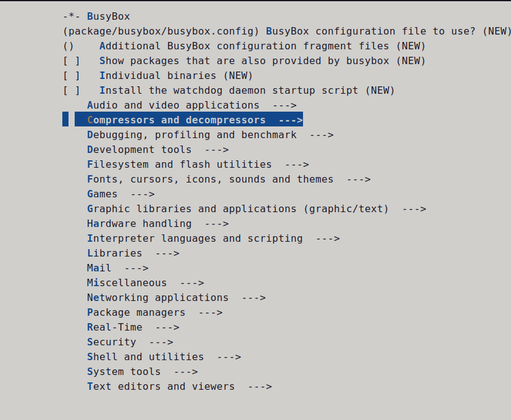Select the BusyBox entry at top
This screenshot has height=420, width=511.
tap(96, 16)
